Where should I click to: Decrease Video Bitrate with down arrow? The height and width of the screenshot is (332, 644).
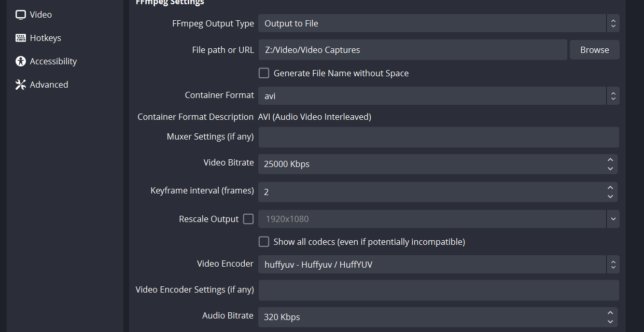[610, 169]
